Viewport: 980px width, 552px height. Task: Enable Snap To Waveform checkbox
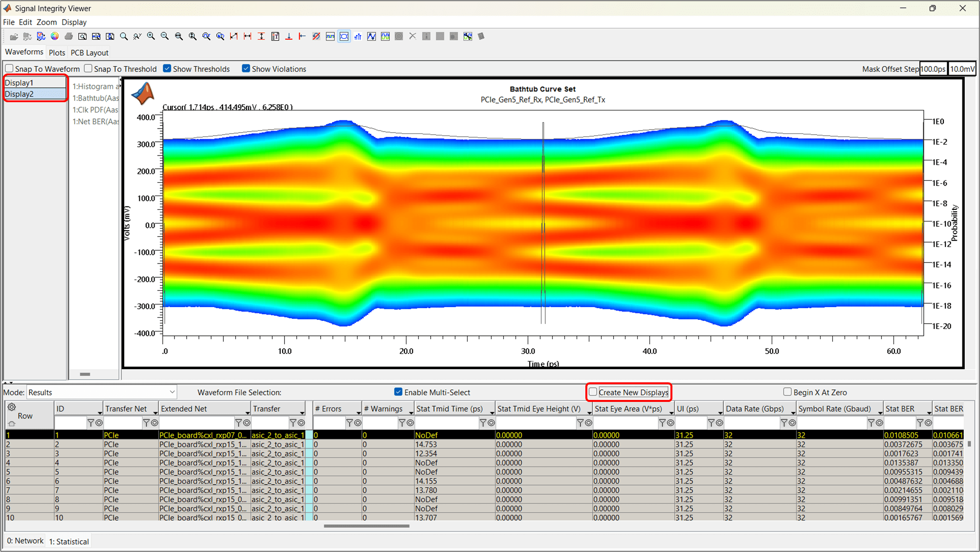point(9,68)
